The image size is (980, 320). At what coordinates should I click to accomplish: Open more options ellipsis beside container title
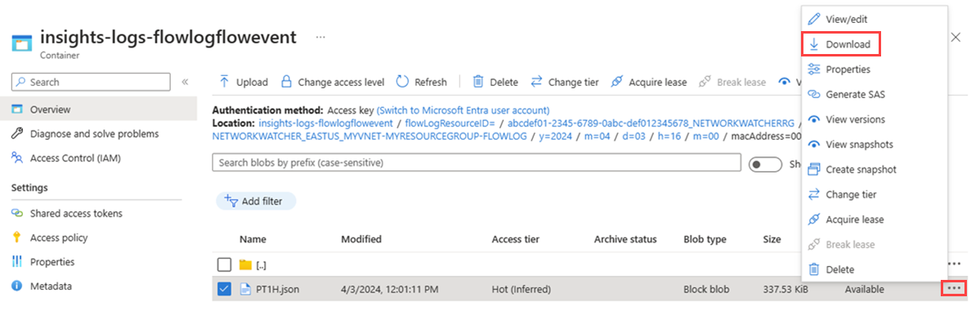point(320,37)
